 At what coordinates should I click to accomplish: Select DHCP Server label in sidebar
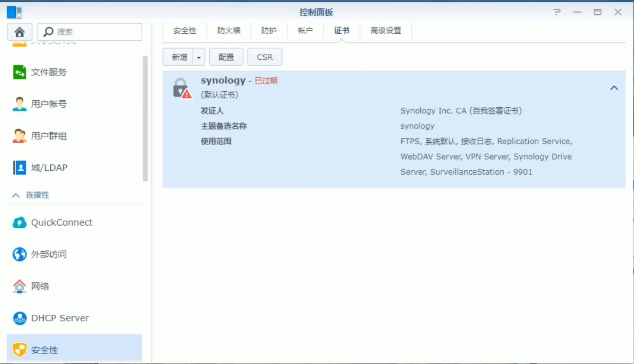60,318
